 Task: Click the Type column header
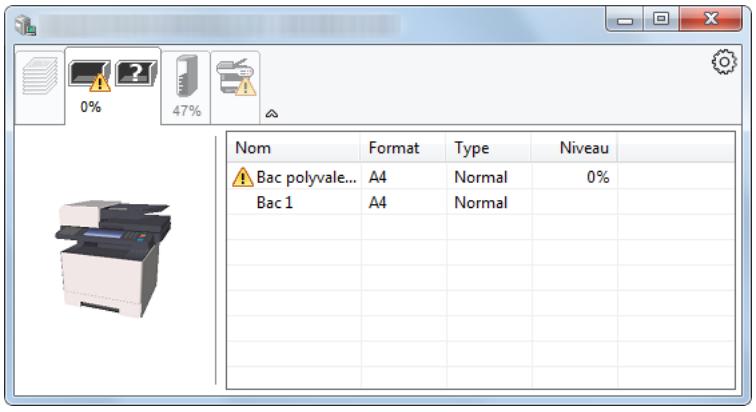(488, 148)
